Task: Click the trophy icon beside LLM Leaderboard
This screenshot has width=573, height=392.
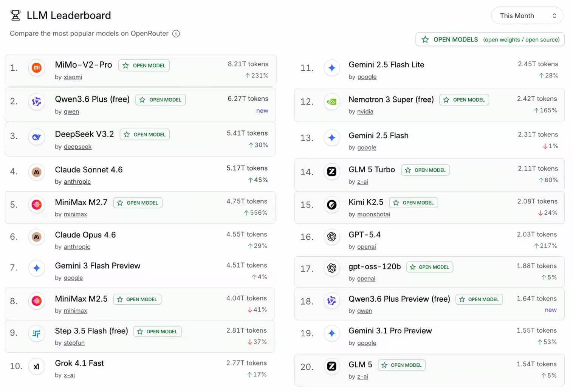Action: (x=15, y=15)
